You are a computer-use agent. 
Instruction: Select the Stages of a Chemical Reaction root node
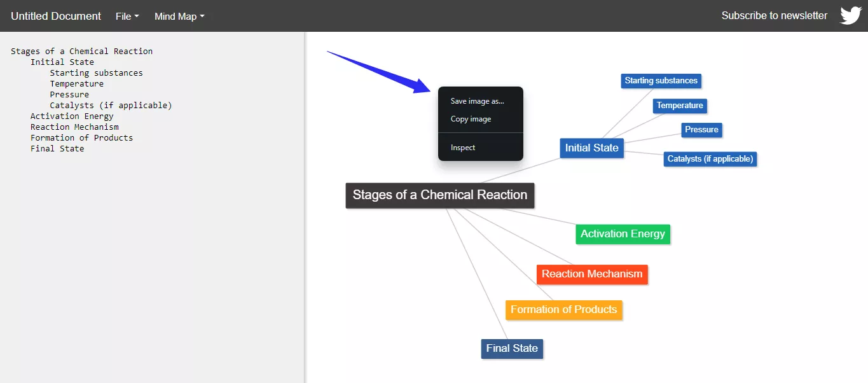pos(439,195)
